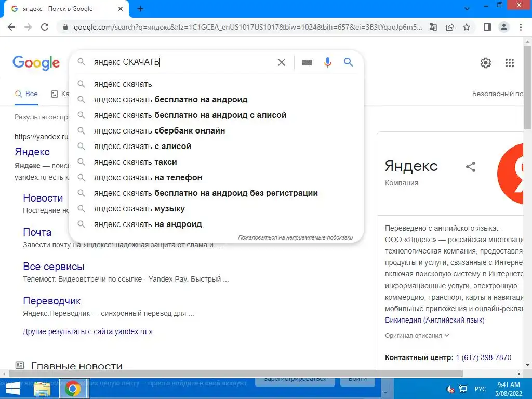Pick suggestion 'яндекс скачать на андроид'
This screenshot has width=532, height=399.
coord(216,224)
